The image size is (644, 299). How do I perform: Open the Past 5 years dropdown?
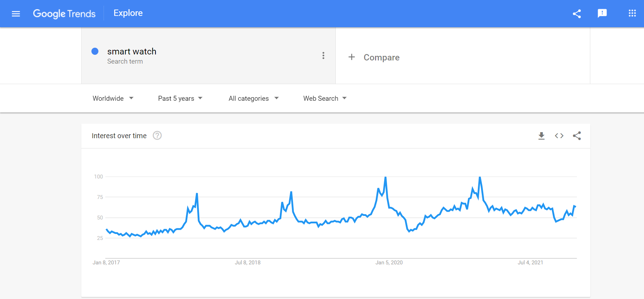click(180, 98)
